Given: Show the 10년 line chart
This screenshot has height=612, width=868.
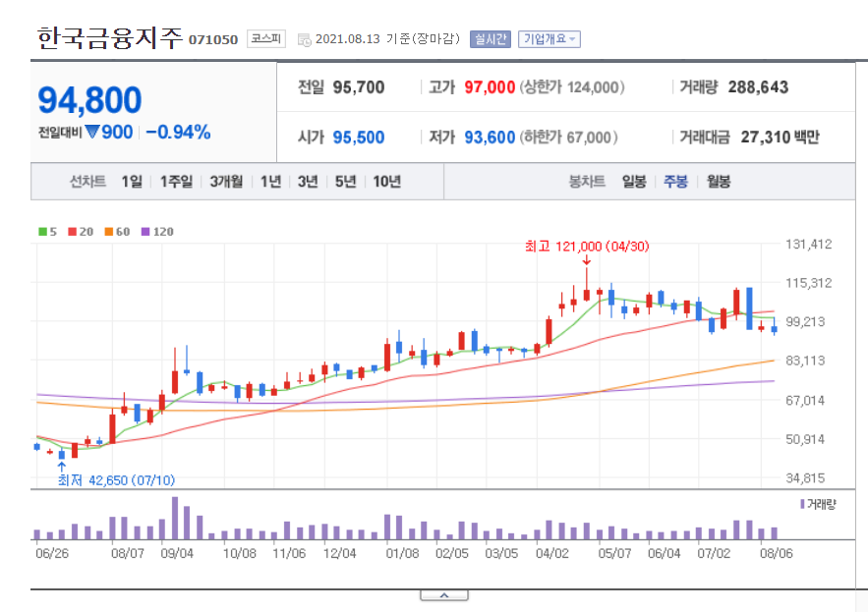Looking at the screenshot, I should point(386,182).
